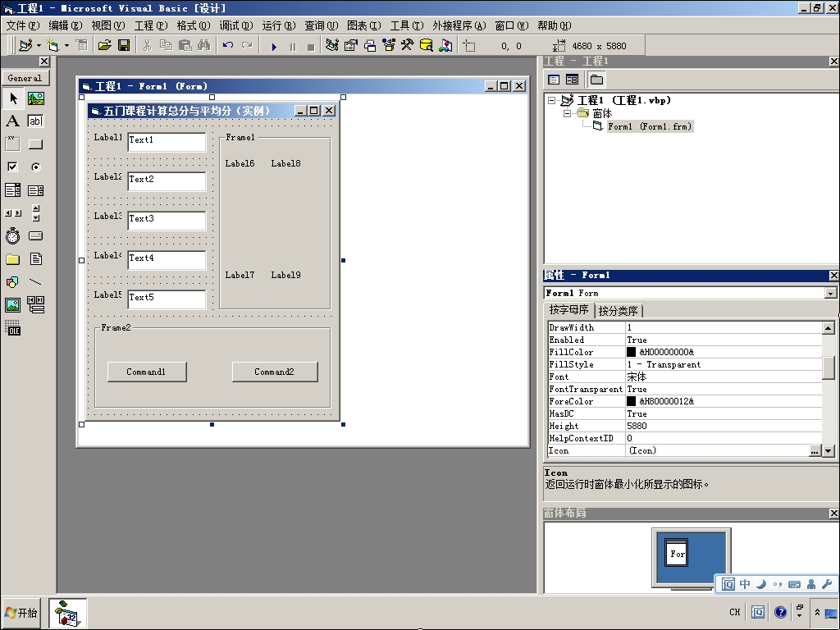This screenshot has width=840, height=630.
Task: Select the CommandButton control tool
Action: [36, 144]
